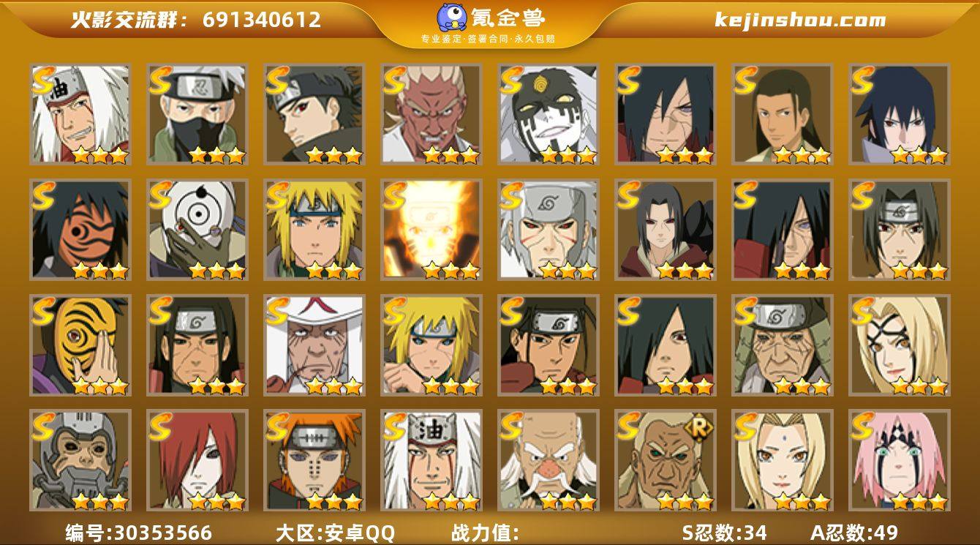The image size is (980, 545).
Task: Select the white ring-patterned mask portrait
Action: [197, 230]
